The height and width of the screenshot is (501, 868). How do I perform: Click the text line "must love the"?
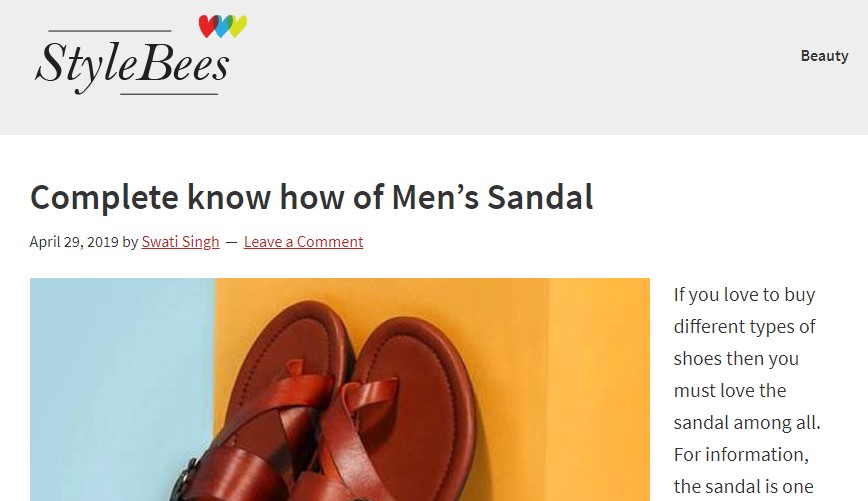point(729,391)
